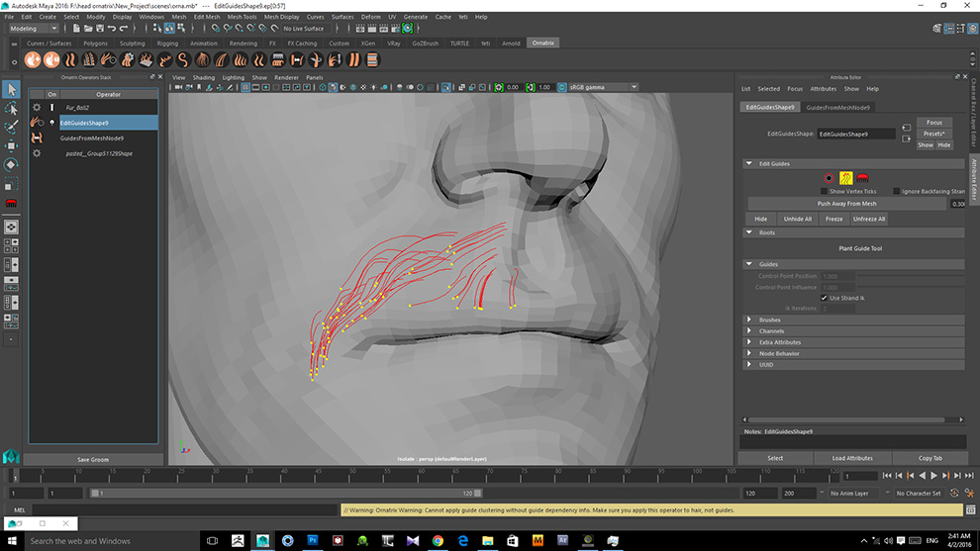Viewport: 980px width, 551px height.
Task: Click first Ornatrix shelf icon
Action: pyautogui.click(x=33, y=60)
